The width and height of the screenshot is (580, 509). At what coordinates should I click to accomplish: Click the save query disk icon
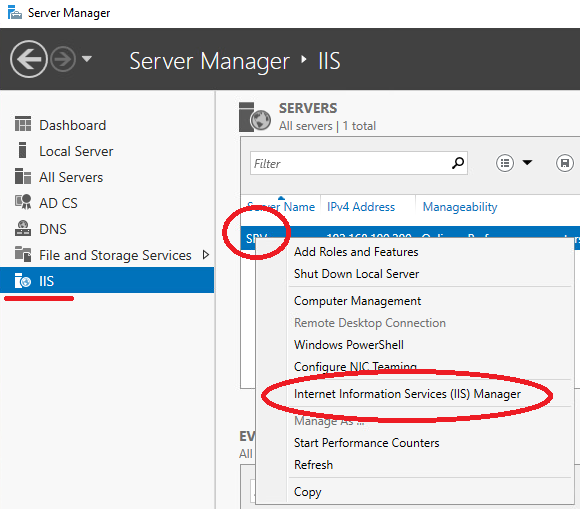pos(564,163)
